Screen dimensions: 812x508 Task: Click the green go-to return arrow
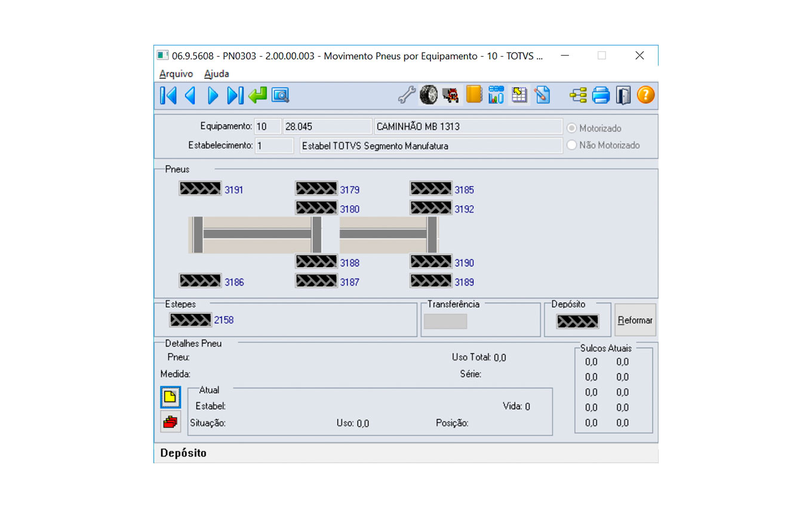258,95
